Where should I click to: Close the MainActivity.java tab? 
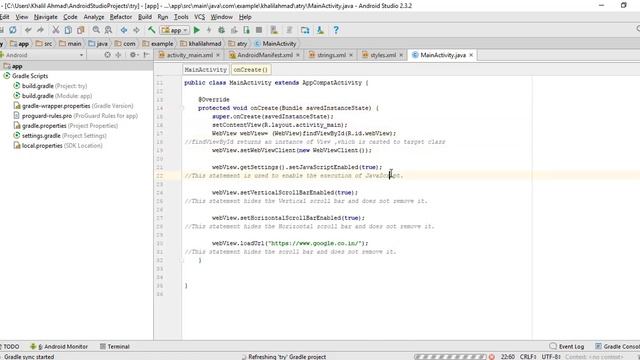471,55
